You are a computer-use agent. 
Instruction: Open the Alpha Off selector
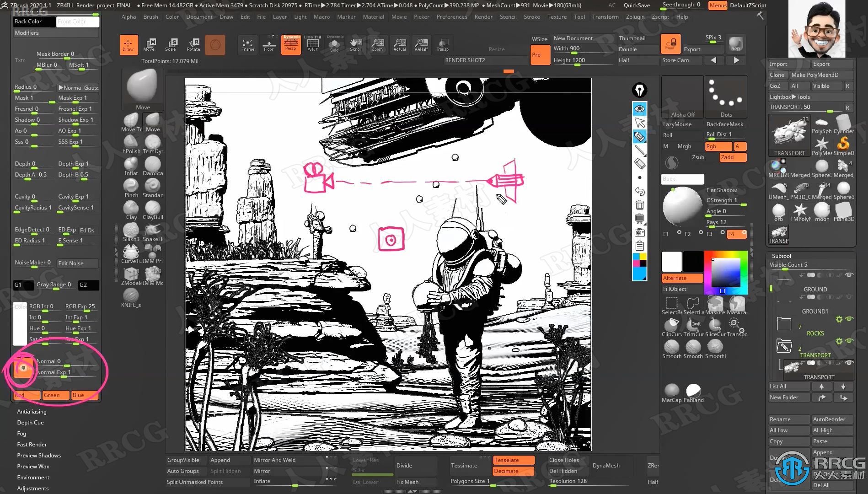pos(682,97)
